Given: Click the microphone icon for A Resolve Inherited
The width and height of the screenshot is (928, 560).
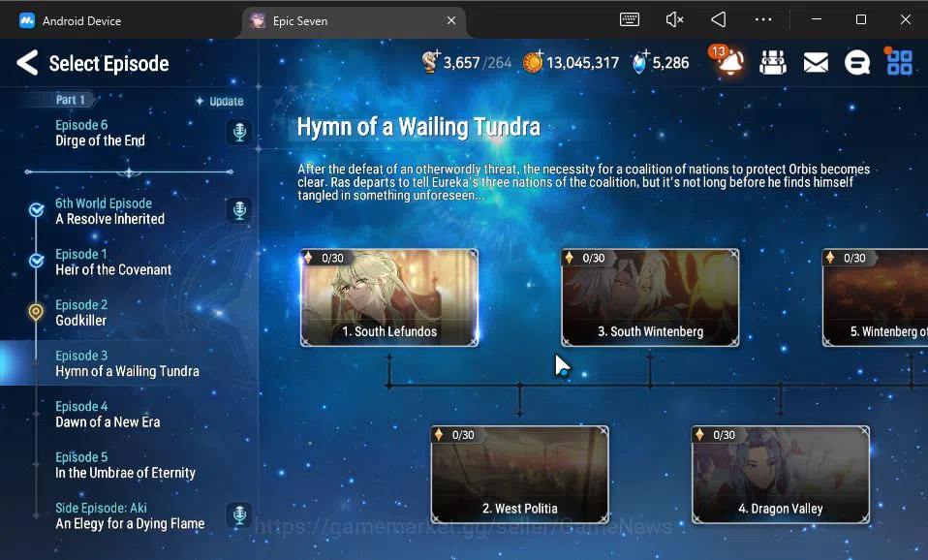Looking at the screenshot, I should (239, 210).
